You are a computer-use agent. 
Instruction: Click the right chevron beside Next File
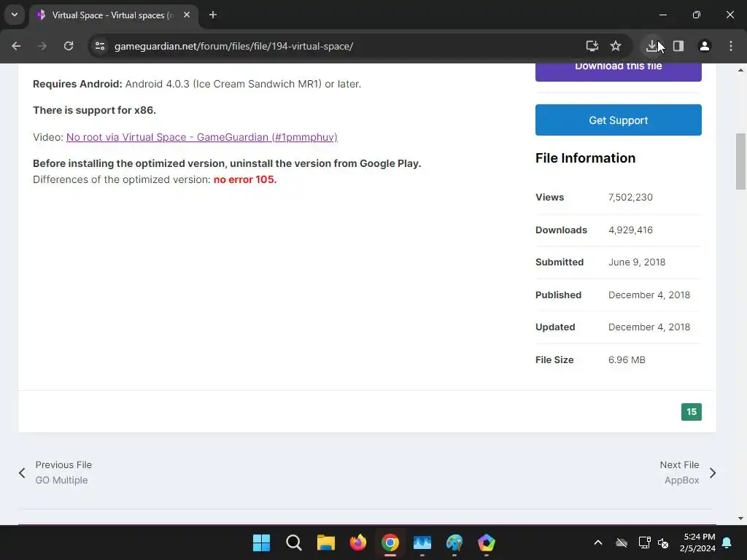click(x=713, y=472)
